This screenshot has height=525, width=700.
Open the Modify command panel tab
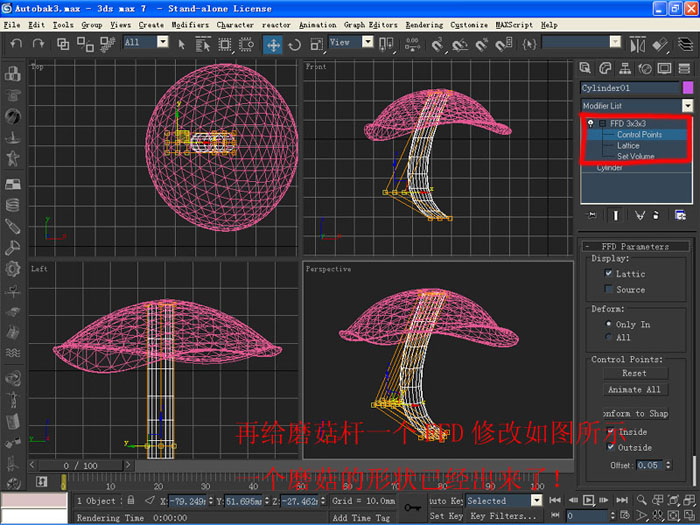(x=605, y=68)
